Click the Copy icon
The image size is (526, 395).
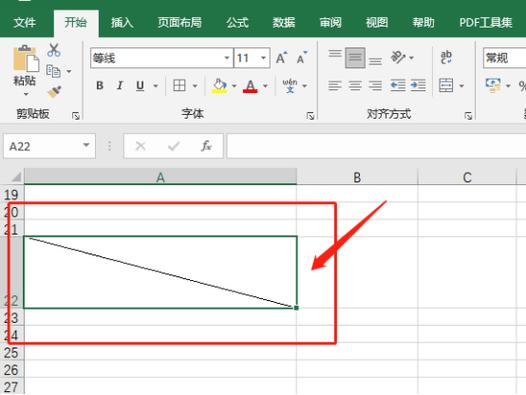pos(53,71)
